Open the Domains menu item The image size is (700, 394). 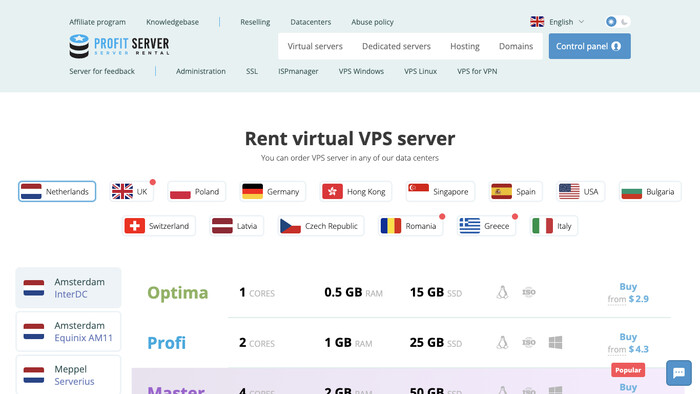click(516, 46)
